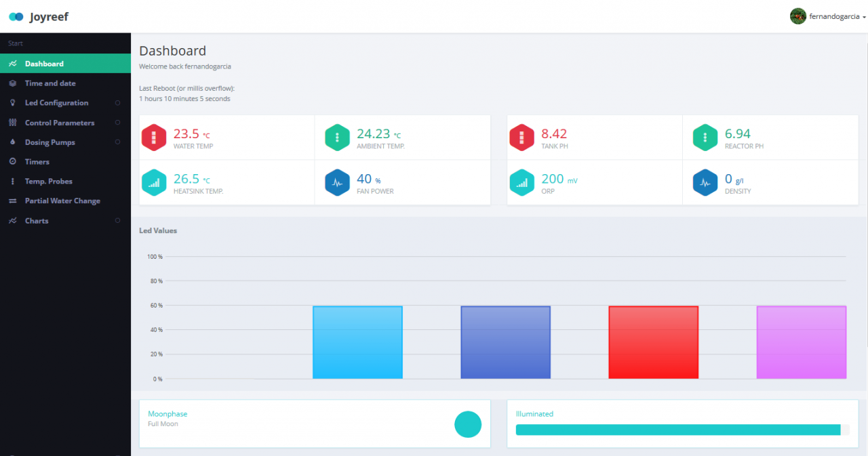This screenshot has height=456, width=868.
Task: Go to the Timers menu item
Action: [x=37, y=162]
